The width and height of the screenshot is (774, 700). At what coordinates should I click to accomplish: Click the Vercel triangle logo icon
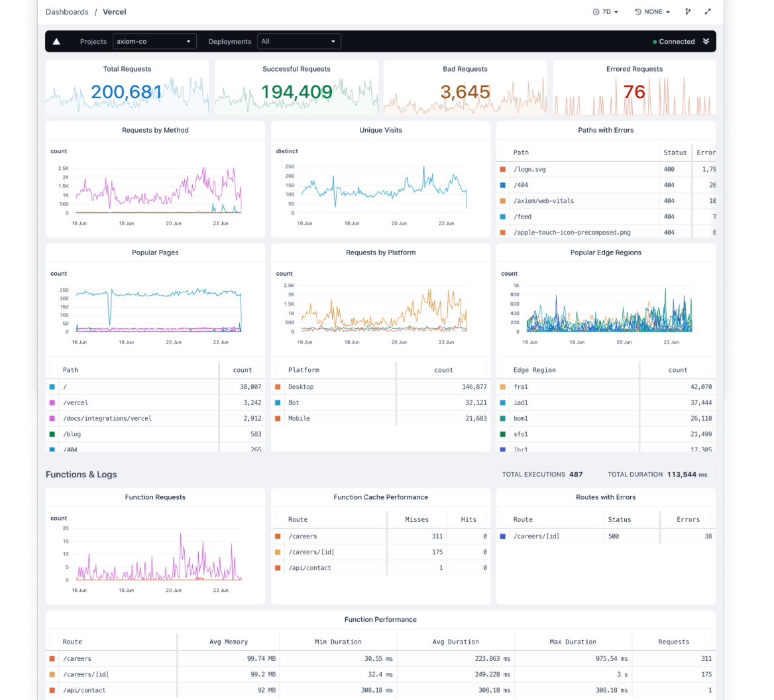(56, 41)
